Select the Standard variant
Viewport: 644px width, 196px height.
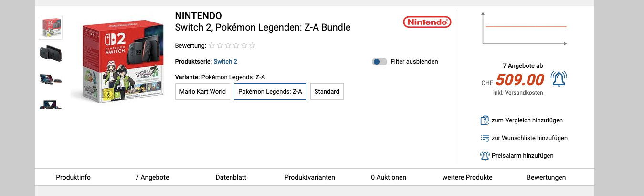pos(327,92)
